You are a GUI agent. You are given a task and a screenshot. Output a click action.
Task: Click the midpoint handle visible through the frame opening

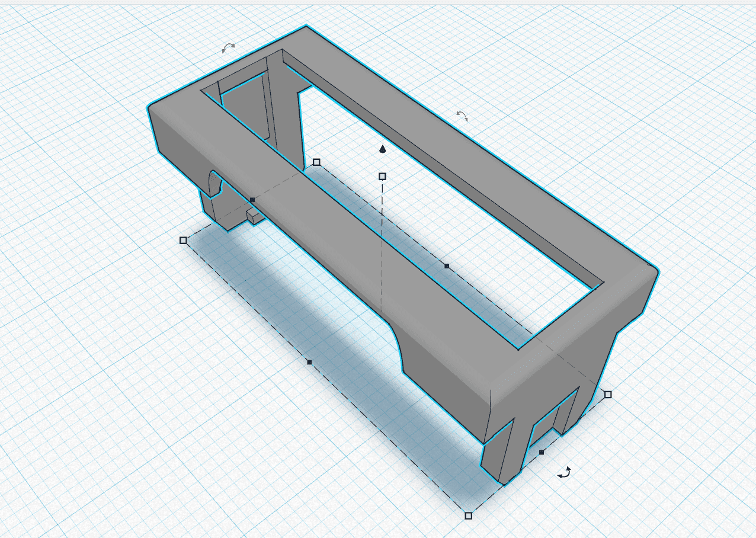447,266
